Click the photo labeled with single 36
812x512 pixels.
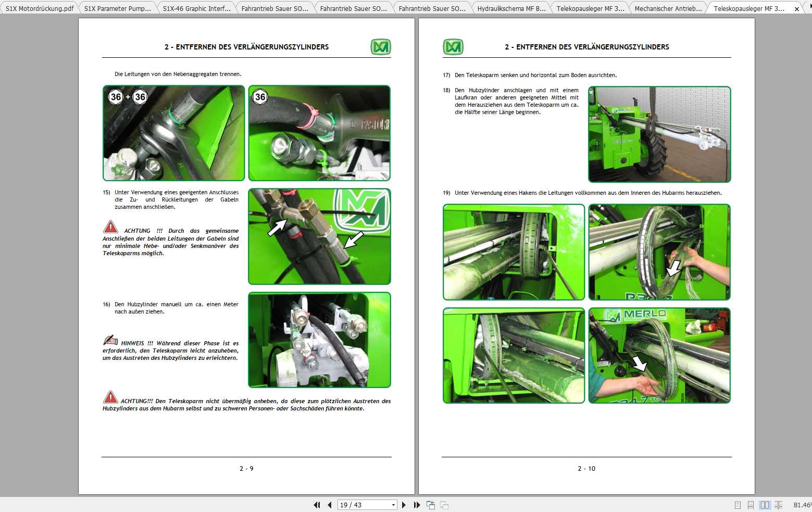(319, 133)
